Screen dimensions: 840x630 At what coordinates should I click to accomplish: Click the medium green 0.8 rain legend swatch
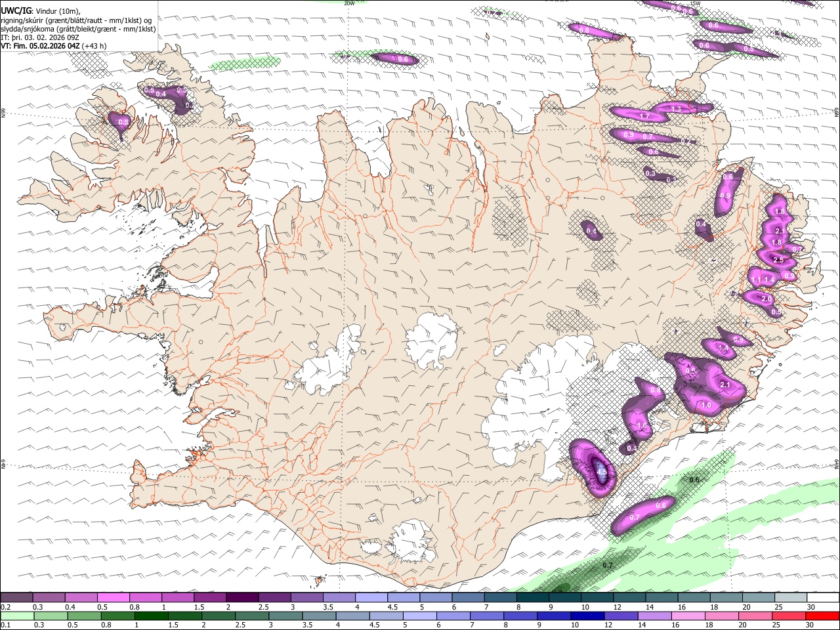tap(117, 616)
